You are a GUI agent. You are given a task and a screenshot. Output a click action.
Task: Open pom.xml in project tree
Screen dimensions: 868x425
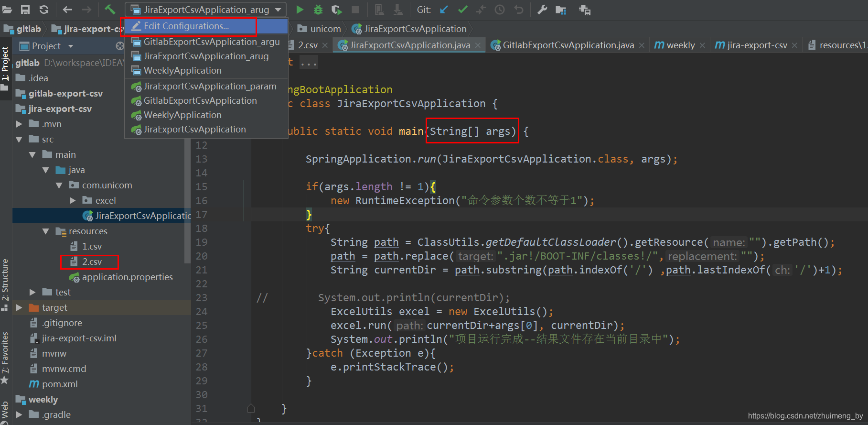pos(54,384)
